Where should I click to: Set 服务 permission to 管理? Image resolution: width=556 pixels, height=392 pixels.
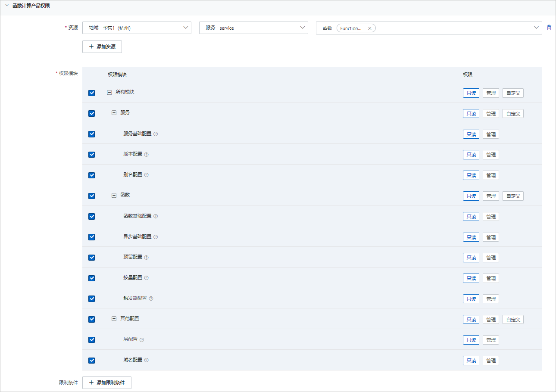click(491, 114)
